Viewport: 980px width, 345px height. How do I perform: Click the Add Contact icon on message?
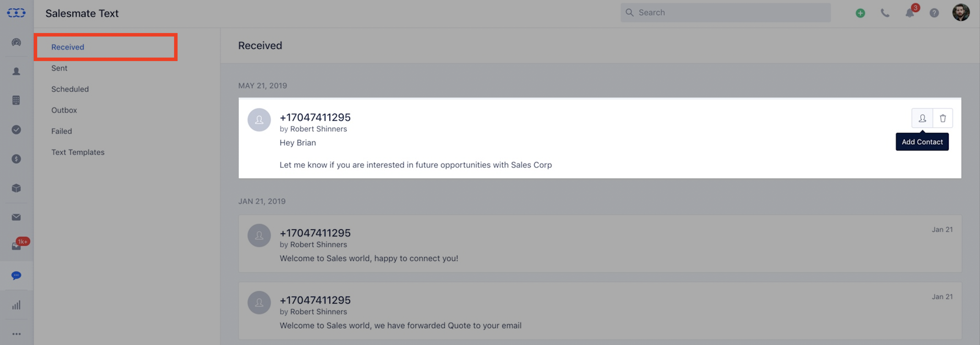pyautogui.click(x=922, y=118)
